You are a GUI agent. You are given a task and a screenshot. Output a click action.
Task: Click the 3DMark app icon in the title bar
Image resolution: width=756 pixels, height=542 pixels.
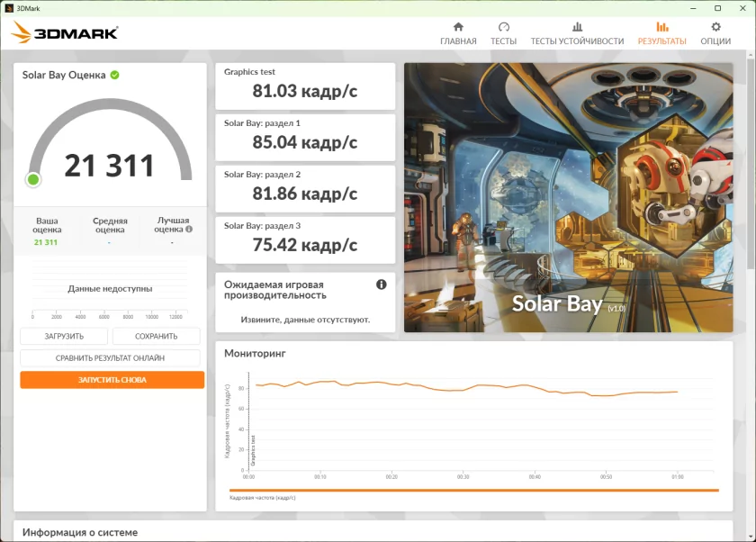(x=8, y=7)
